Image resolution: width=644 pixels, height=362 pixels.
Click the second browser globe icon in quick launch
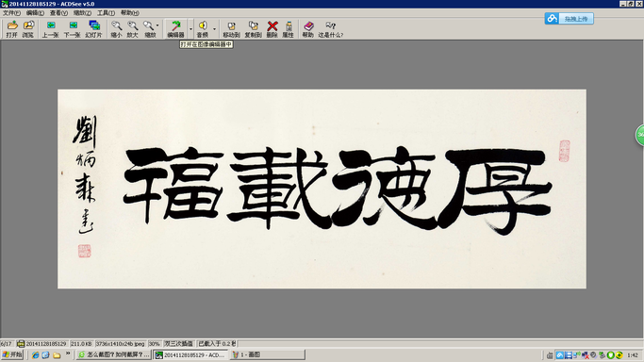[45, 355]
